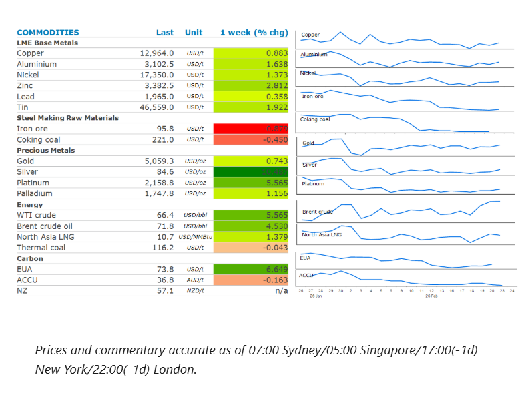Click the Unit column header
Image resolution: width=532 pixels, height=401 pixels.
[x=194, y=33]
